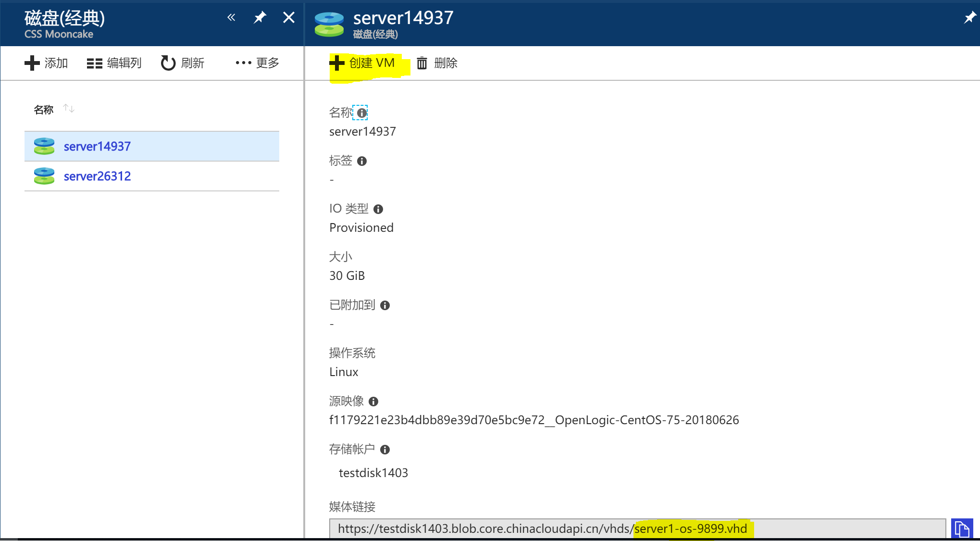Click the info icon beside 标签
980x541 pixels.
pos(362,161)
